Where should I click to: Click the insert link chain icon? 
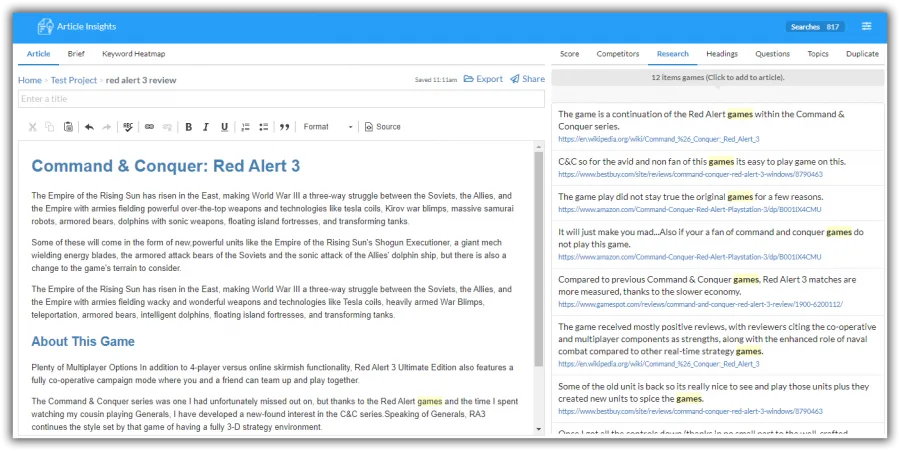click(x=149, y=127)
